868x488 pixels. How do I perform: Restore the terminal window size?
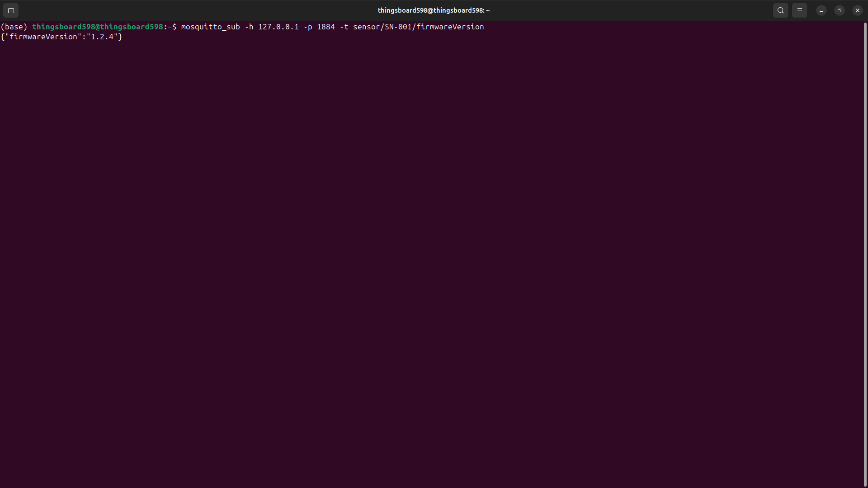pyautogui.click(x=839, y=10)
